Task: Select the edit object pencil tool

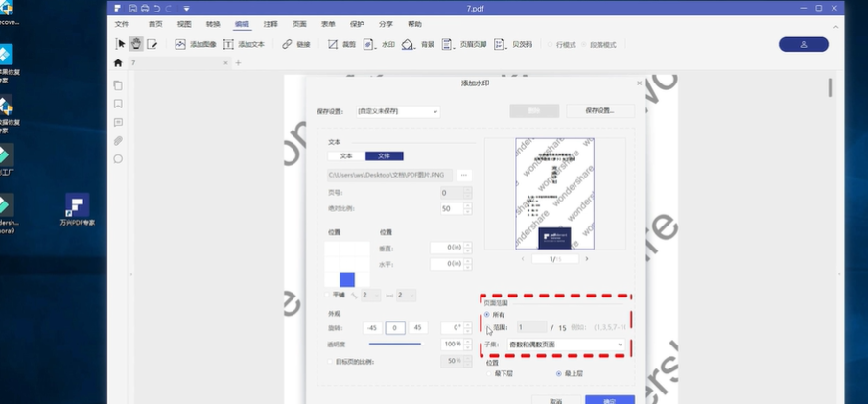Action: pyautogui.click(x=152, y=44)
